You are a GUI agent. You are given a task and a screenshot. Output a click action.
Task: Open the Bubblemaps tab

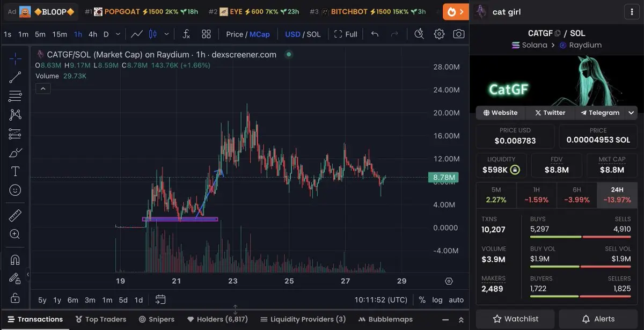(385, 319)
